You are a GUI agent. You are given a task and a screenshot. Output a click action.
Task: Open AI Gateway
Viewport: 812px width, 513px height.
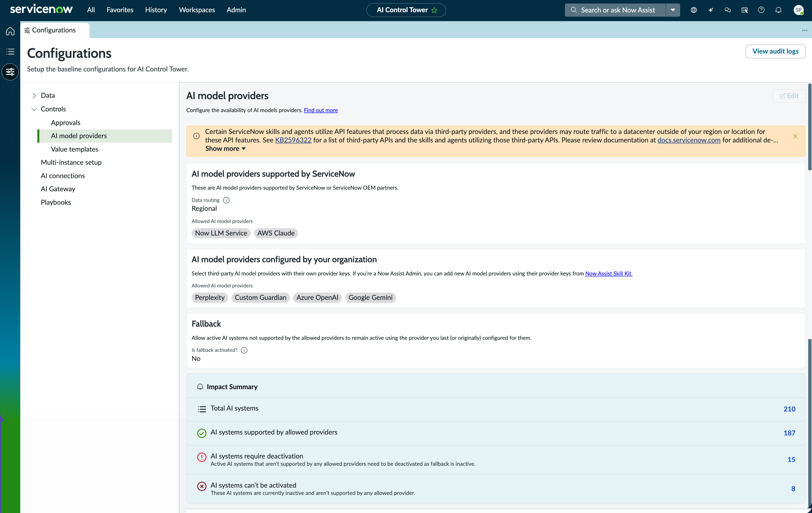58,189
